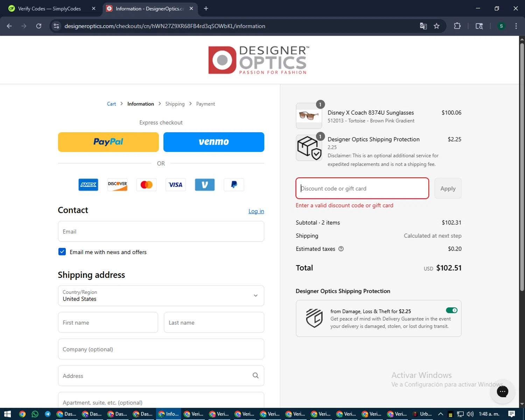This screenshot has height=420, width=525.
Task: Reload the checkout page
Action: (x=39, y=26)
